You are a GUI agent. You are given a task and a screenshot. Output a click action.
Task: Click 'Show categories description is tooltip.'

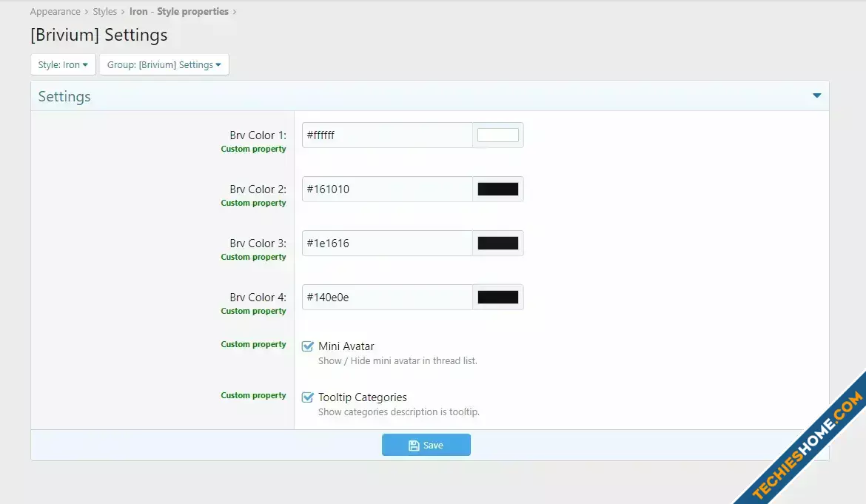click(399, 412)
